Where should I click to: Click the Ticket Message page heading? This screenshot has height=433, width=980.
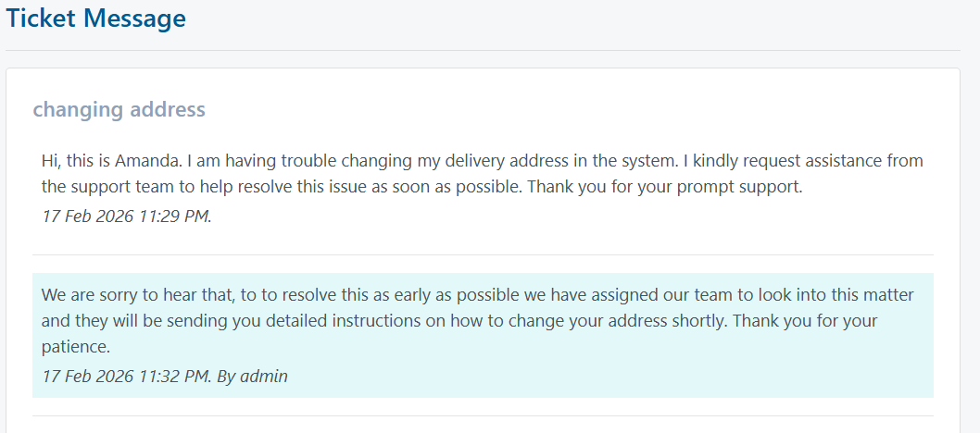pyautogui.click(x=96, y=19)
